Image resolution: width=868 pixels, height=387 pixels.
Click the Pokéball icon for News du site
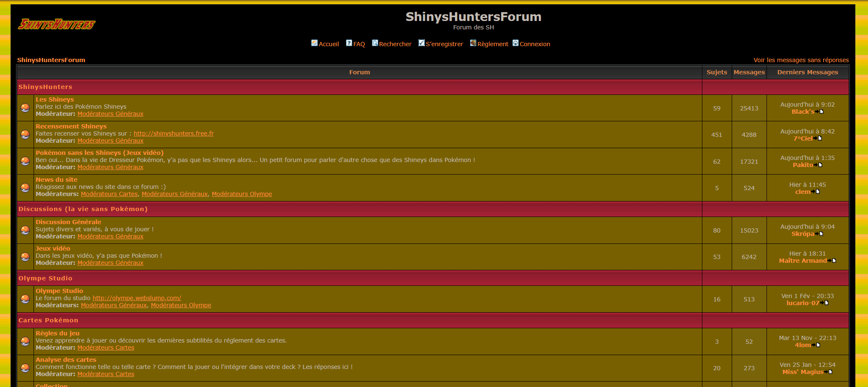[25, 188]
